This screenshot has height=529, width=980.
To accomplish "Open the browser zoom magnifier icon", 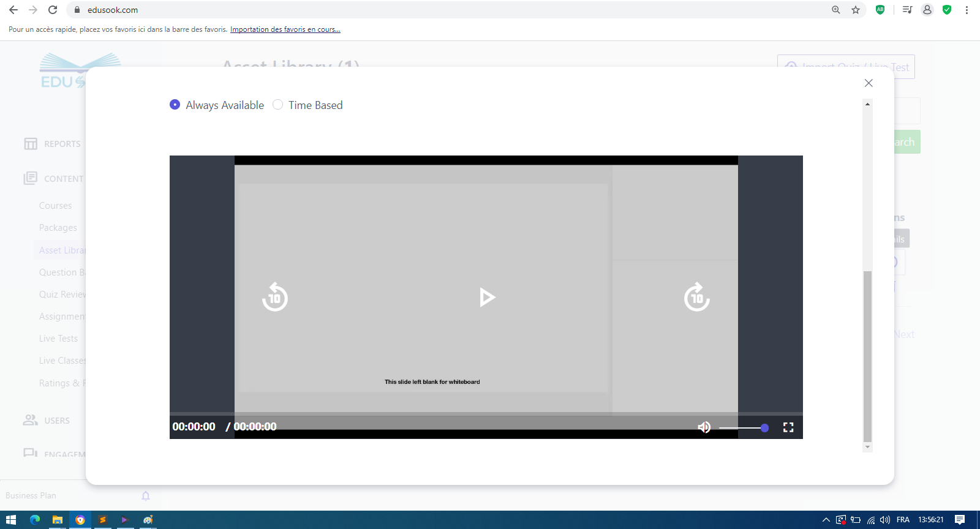I will (836, 10).
